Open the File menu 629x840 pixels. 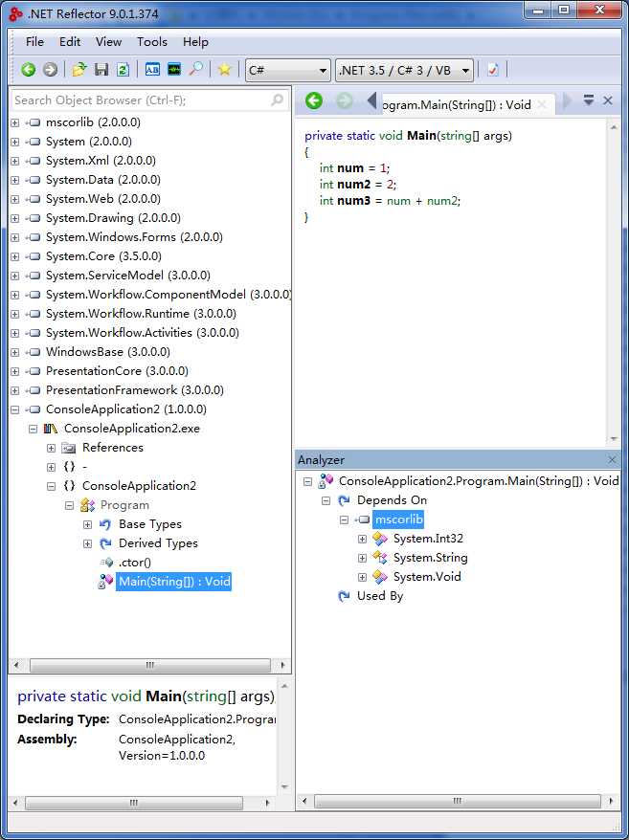(x=34, y=42)
